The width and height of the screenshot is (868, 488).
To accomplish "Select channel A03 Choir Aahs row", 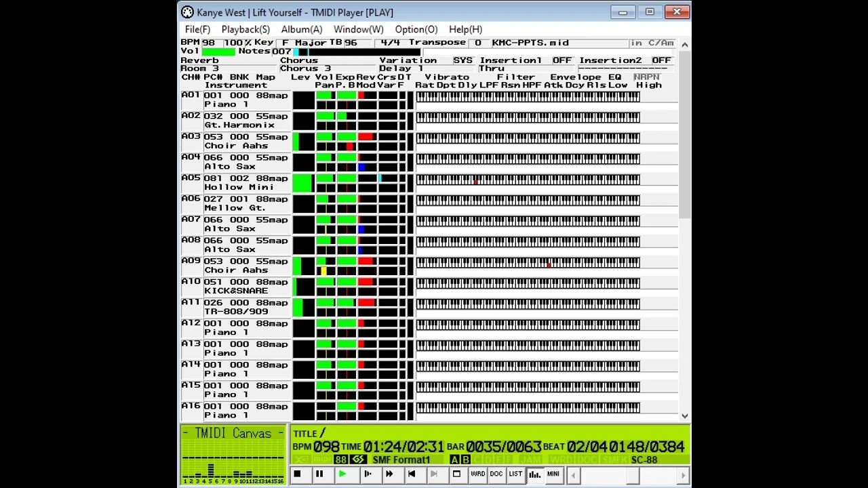I will pos(236,141).
